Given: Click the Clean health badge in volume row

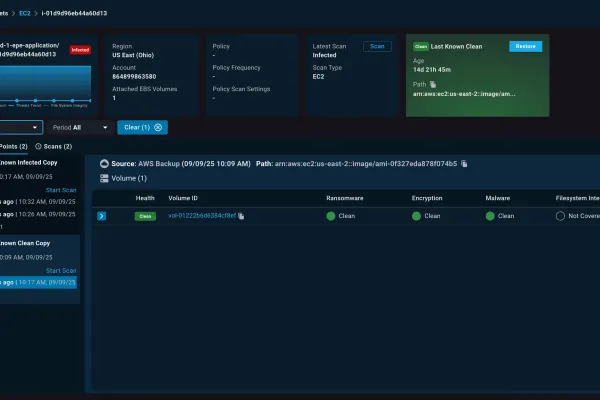Looking at the screenshot, I should (145, 216).
